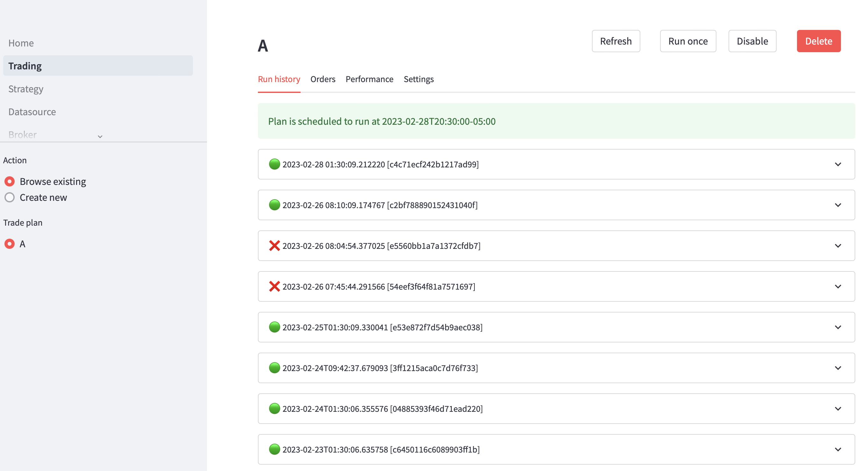Click the red failure icon on 07:45:44 run
This screenshot has width=868, height=471.
(274, 286)
